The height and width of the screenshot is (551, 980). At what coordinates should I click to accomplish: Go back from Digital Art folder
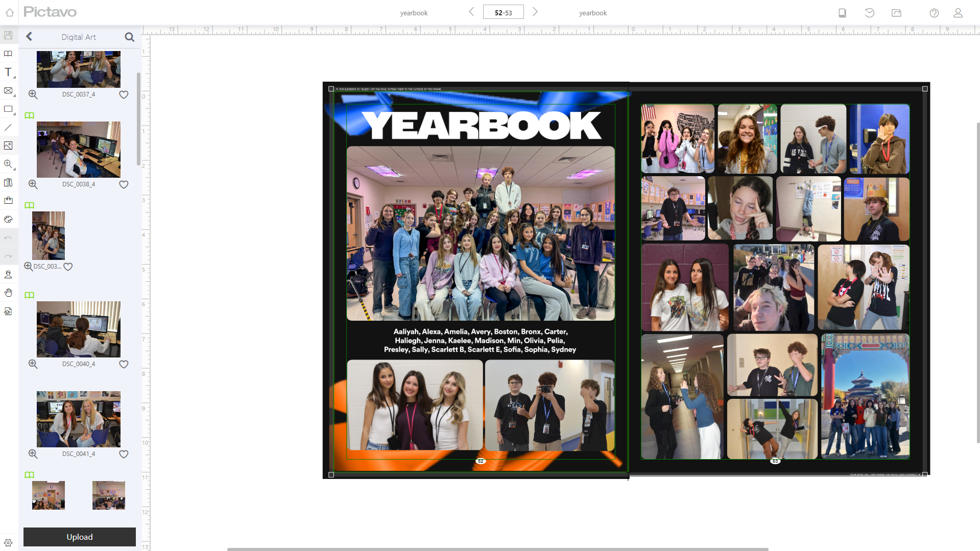click(29, 36)
